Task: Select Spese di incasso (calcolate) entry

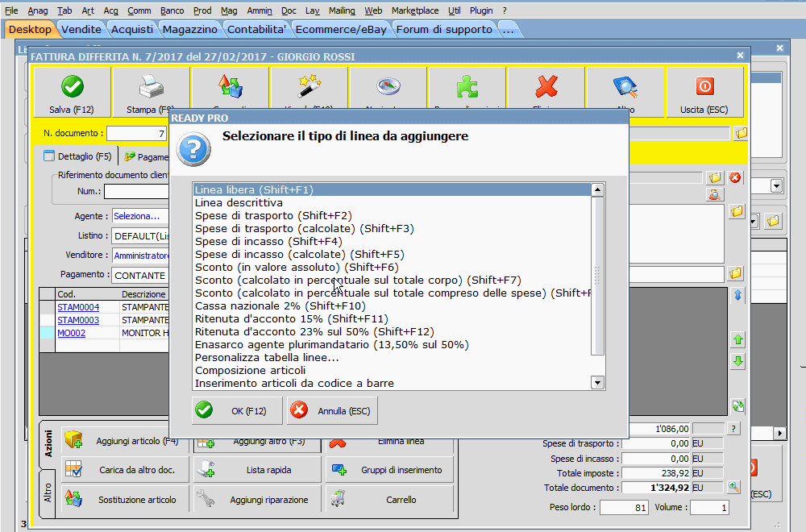Action: click(392, 254)
